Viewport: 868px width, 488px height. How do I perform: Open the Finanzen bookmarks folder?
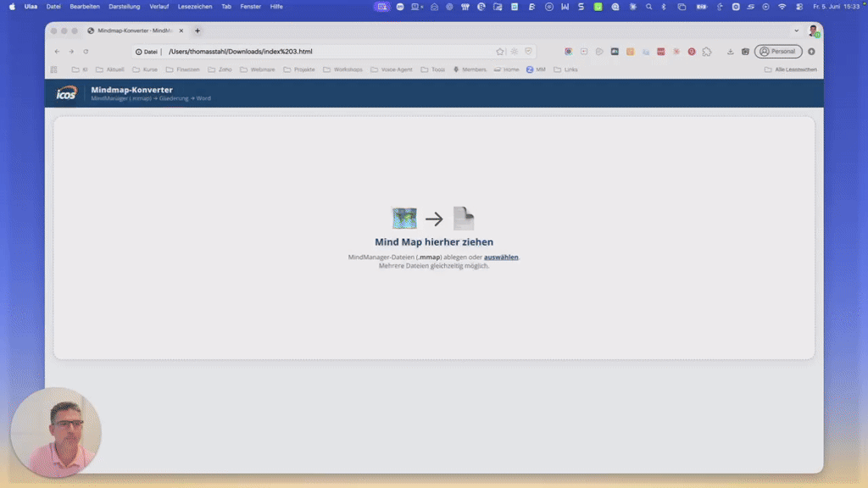coord(183,69)
